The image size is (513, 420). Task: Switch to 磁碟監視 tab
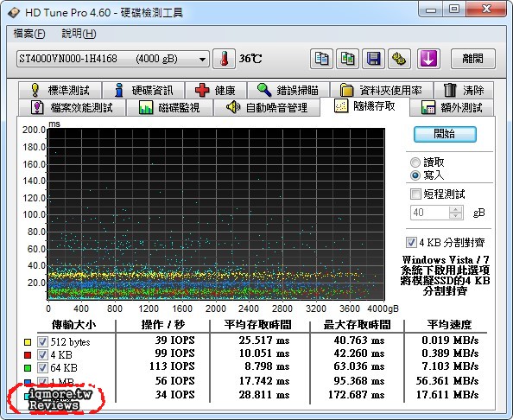(x=169, y=107)
